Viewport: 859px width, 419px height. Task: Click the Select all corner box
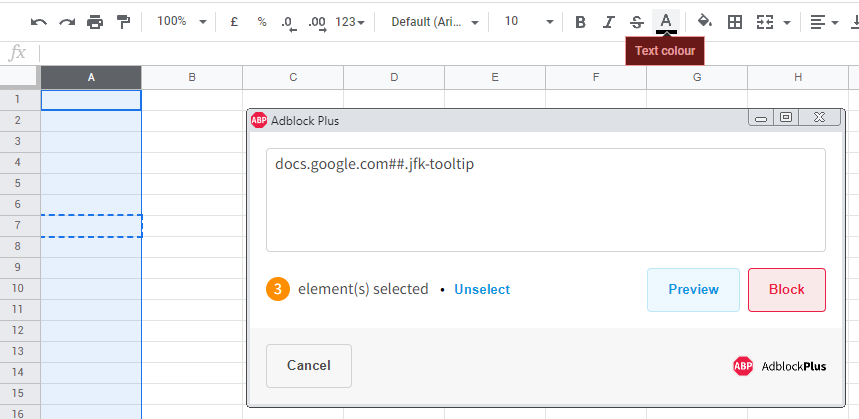(20, 78)
